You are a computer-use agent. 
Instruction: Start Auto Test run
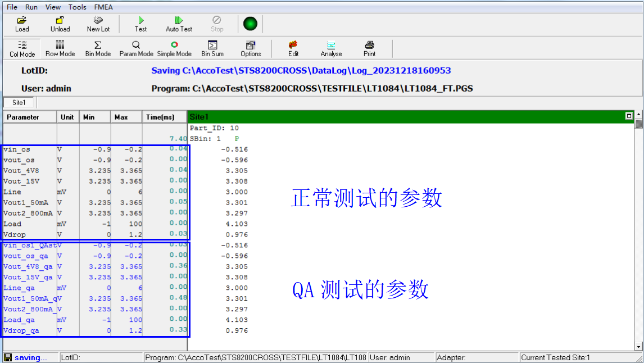coord(179,24)
